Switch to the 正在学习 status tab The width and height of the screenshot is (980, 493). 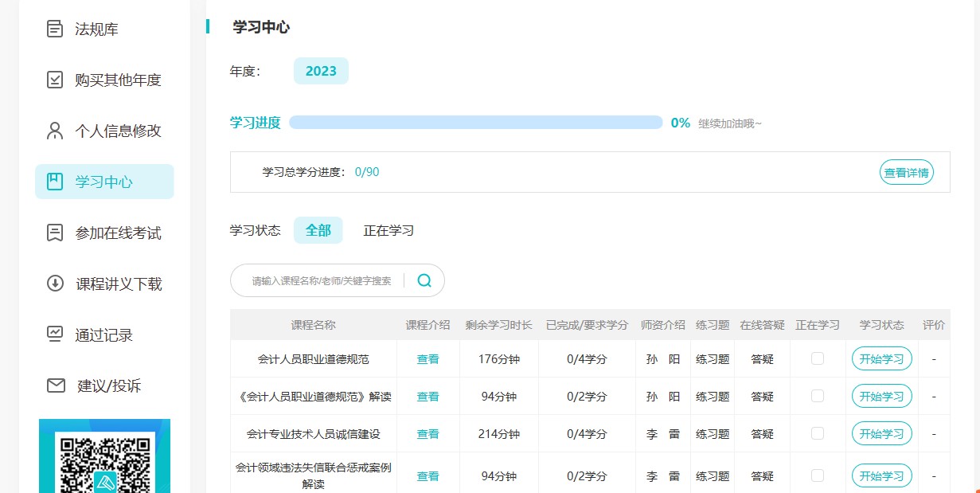388,230
